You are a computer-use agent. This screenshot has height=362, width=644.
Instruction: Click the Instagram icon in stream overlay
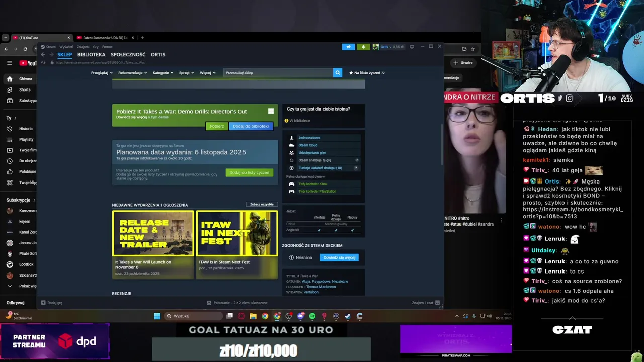coord(569,99)
